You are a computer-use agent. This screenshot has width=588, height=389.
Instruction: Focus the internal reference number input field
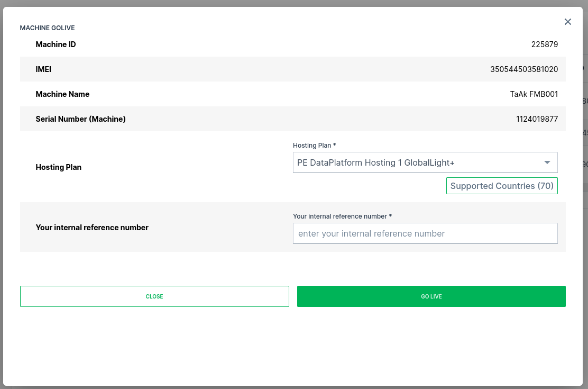pos(425,233)
